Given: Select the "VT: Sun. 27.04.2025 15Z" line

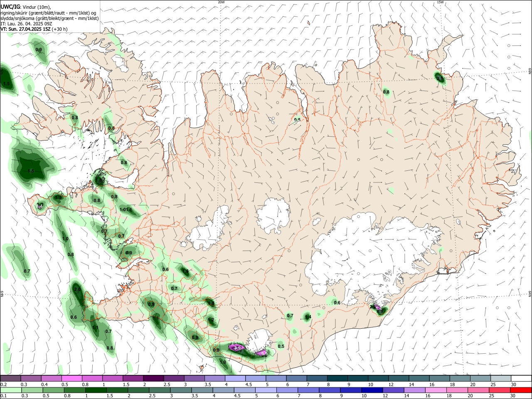Looking at the screenshot, I should pos(25,29).
